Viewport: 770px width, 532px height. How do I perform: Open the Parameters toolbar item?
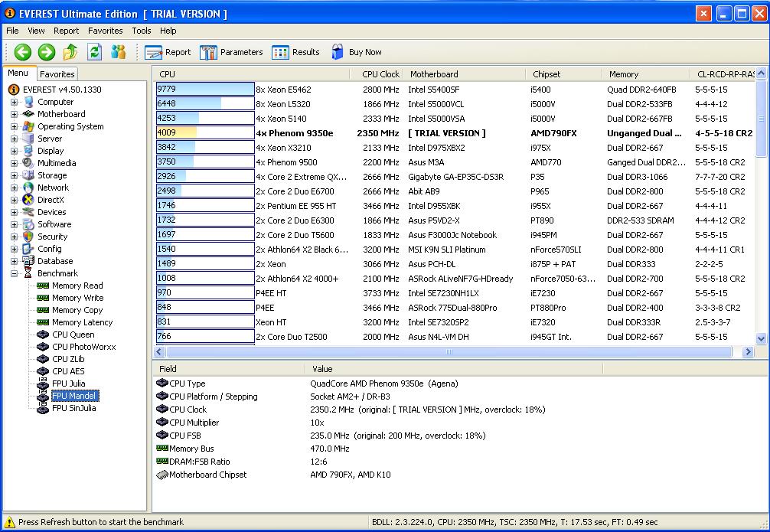pyautogui.click(x=231, y=52)
